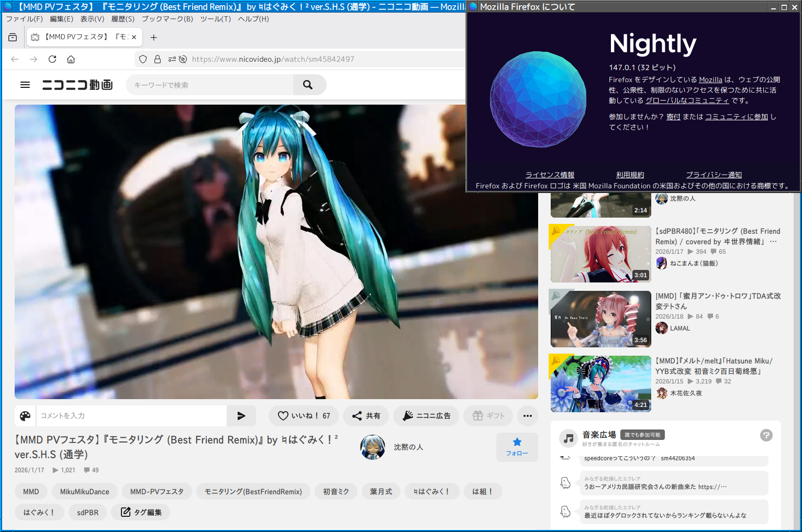
Task: Open new tab with plus button
Action: point(154,37)
